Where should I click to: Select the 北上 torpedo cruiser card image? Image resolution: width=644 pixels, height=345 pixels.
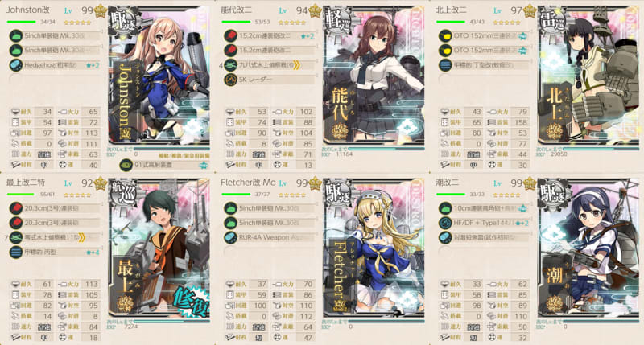[588, 76]
